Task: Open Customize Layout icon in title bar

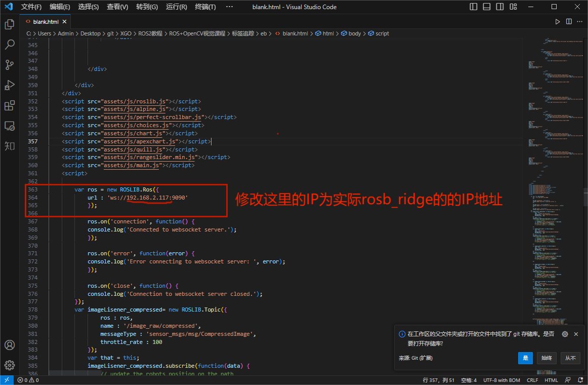Action: coord(514,7)
